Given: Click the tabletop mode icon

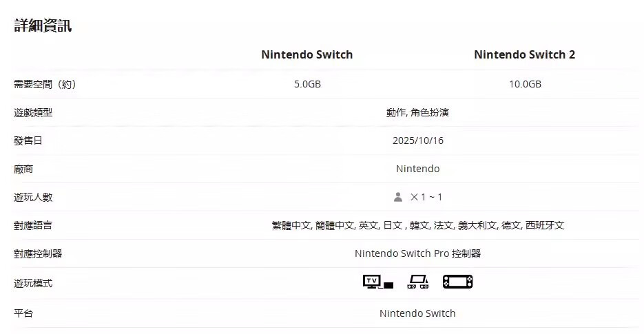Looking at the screenshot, I should (x=417, y=282).
